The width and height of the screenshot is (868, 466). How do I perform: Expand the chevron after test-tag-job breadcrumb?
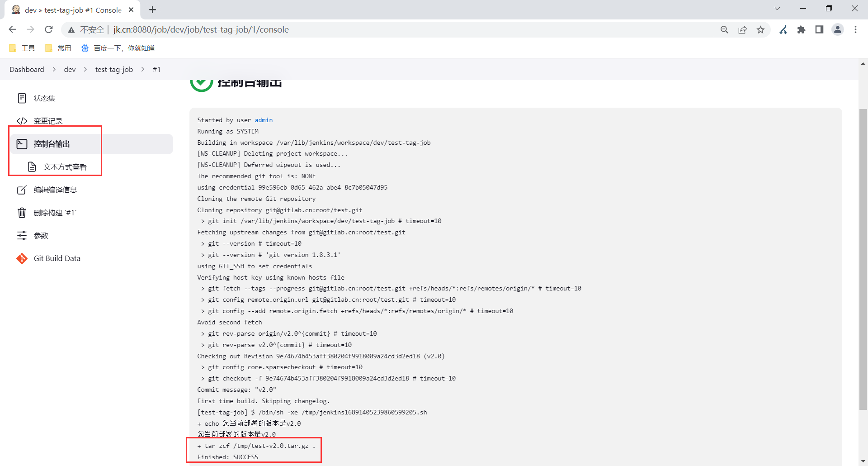pyautogui.click(x=143, y=69)
